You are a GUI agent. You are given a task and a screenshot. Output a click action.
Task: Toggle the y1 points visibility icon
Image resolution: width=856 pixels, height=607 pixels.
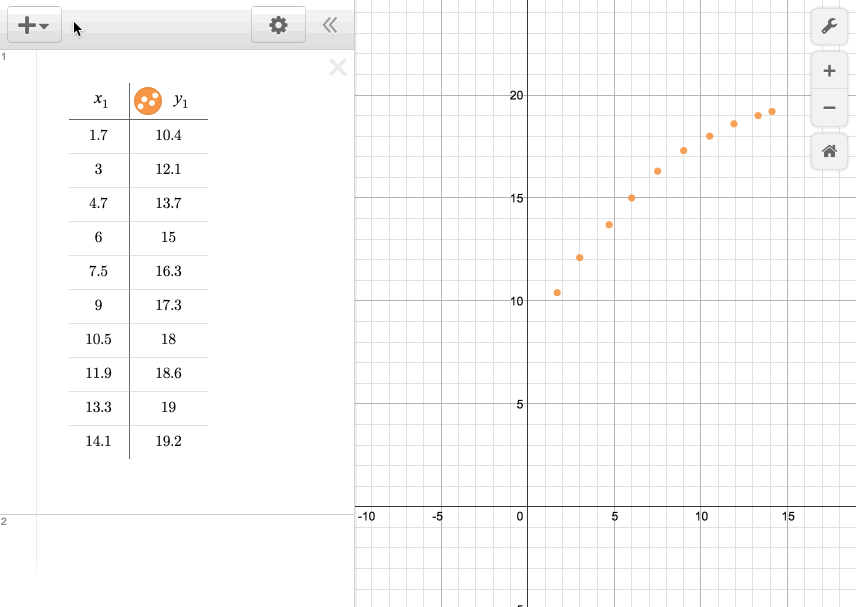(x=147, y=100)
